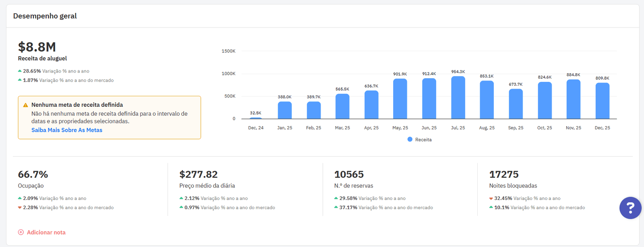The image size is (644, 247).
Task: Click the Receita de aluguel label
Action: (42, 59)
